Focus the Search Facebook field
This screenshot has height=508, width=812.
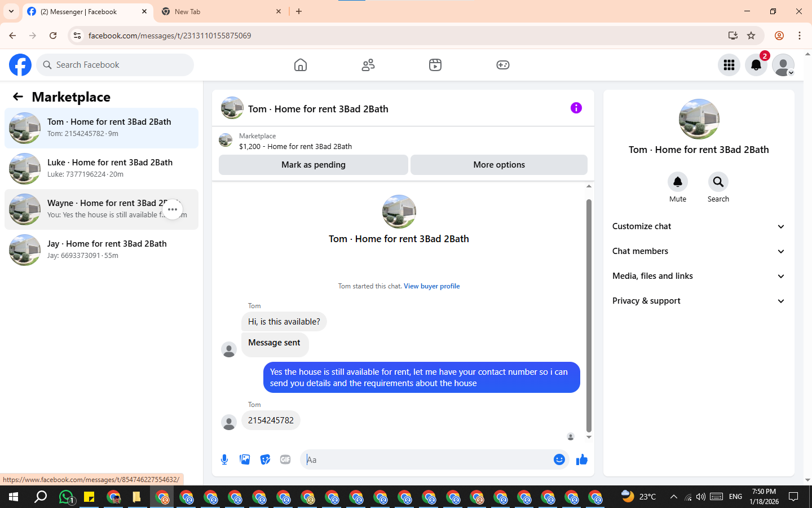coord(115,65)
